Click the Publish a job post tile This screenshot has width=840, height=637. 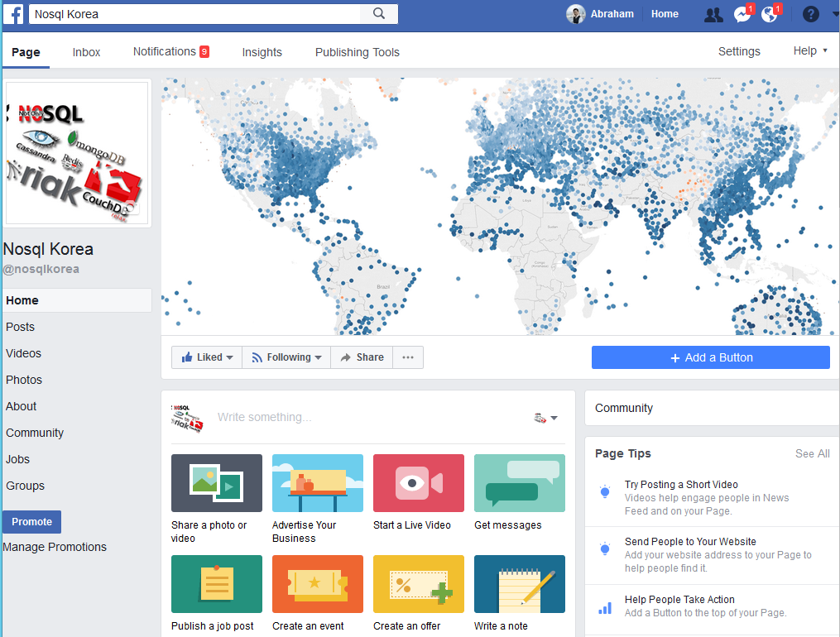[217, 593]
